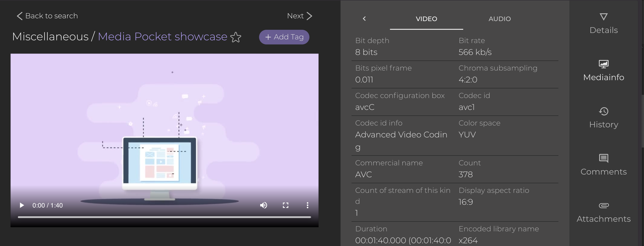Viewport: 644px width, 246px height.
Task: Open the History clock icon
Action: pos(603,111)
